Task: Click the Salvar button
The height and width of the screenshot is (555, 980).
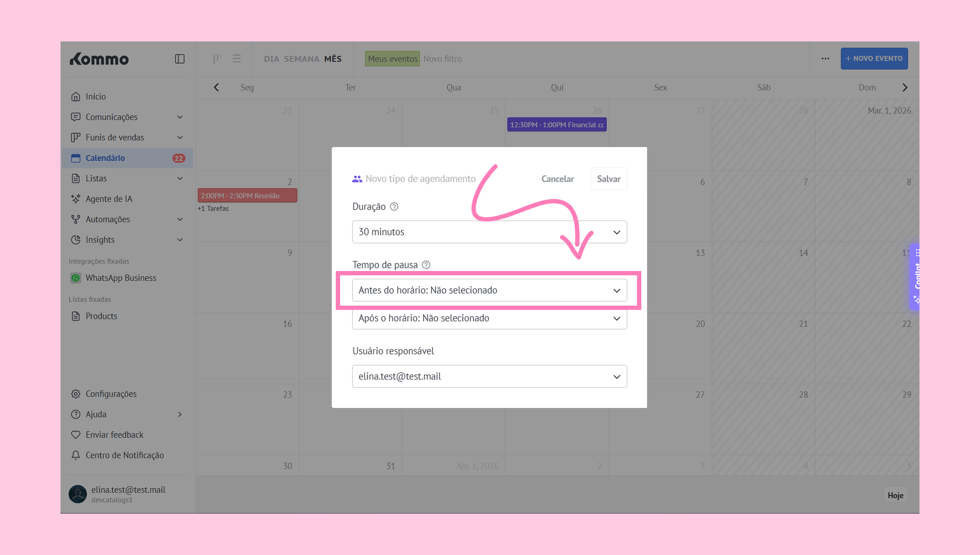Action: click(x=608, y=179)
